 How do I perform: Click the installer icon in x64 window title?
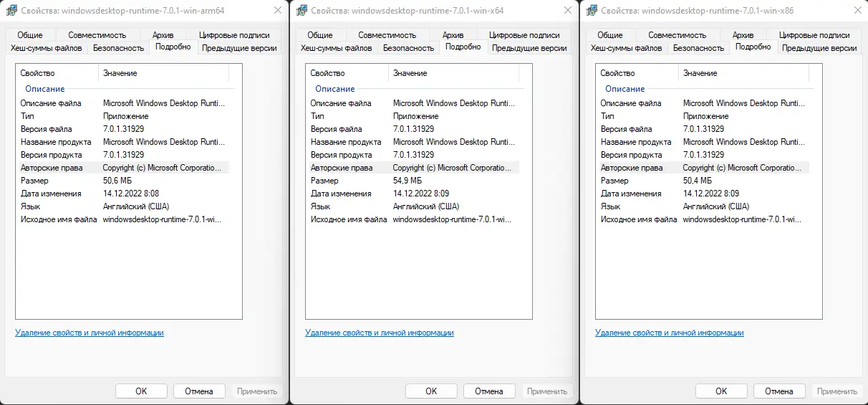(301, 11)
